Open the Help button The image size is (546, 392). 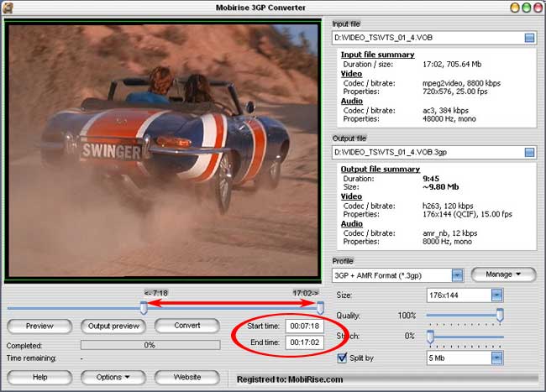tap(39, 377)
